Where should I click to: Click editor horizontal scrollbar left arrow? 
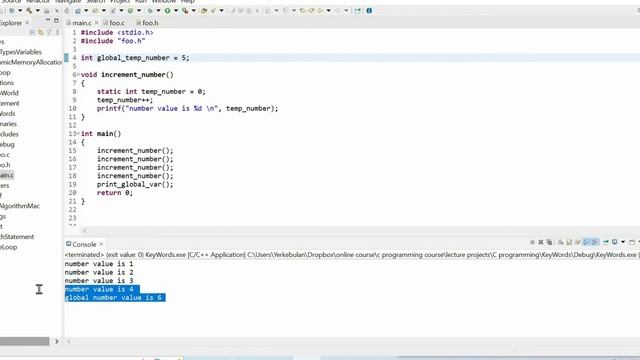(x=84, y=231)
